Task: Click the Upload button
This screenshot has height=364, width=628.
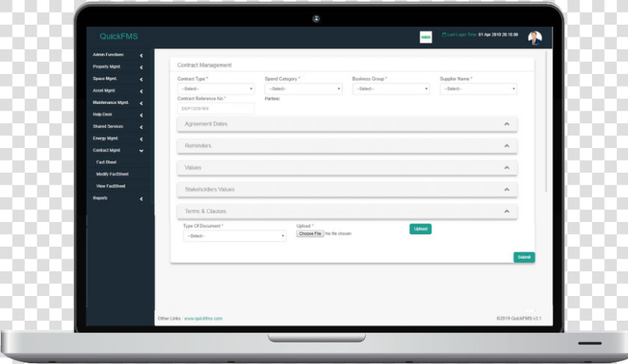Action: point(420,229)
